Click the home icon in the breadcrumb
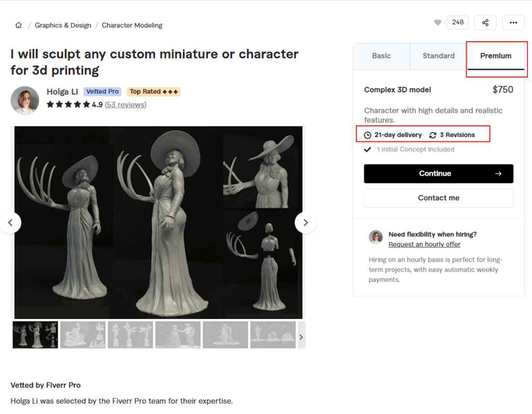The height and width of the screenshot is (414, 532). click(x=19, y=24)
